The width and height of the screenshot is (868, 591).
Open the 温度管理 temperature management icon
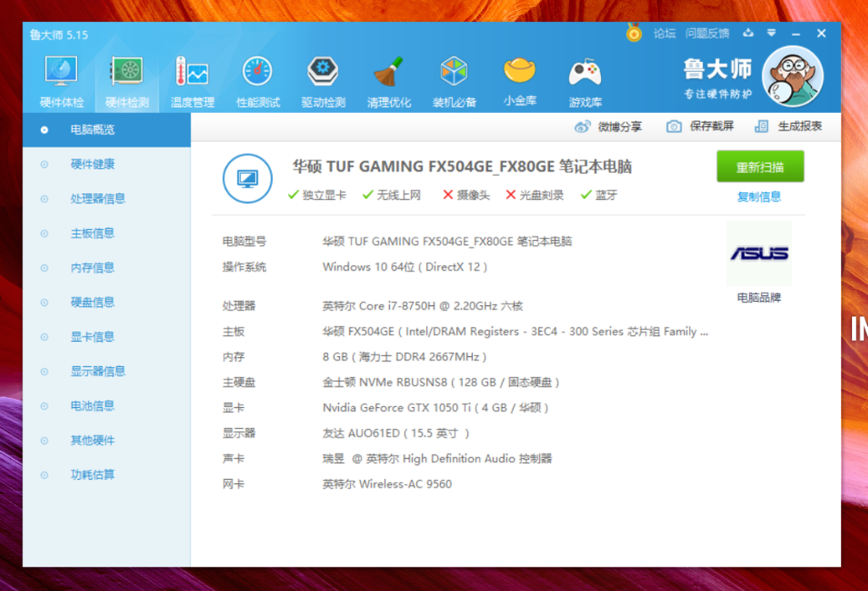click(x=192, y=71)
